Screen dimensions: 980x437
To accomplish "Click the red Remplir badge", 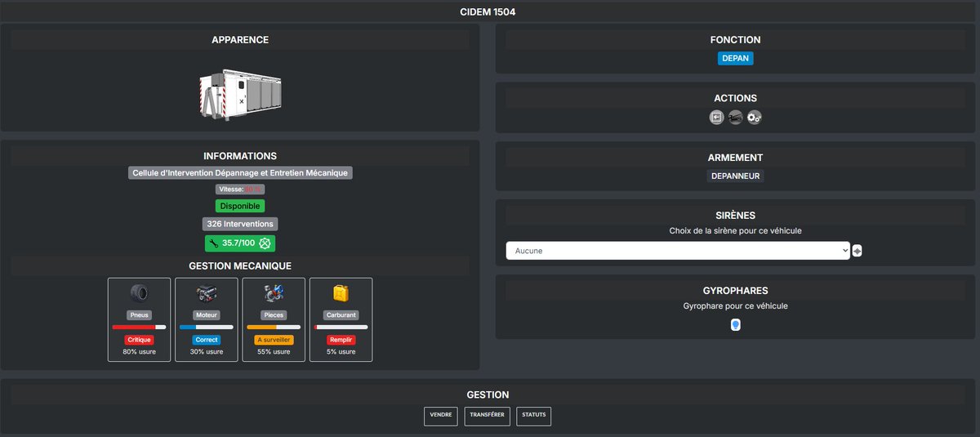I will pos(341,340).
